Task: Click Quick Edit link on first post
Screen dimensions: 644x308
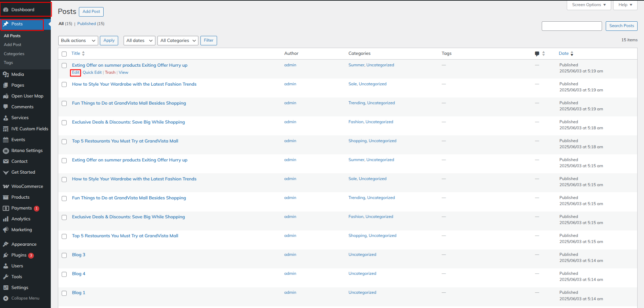Action: [x=92, y=72]
